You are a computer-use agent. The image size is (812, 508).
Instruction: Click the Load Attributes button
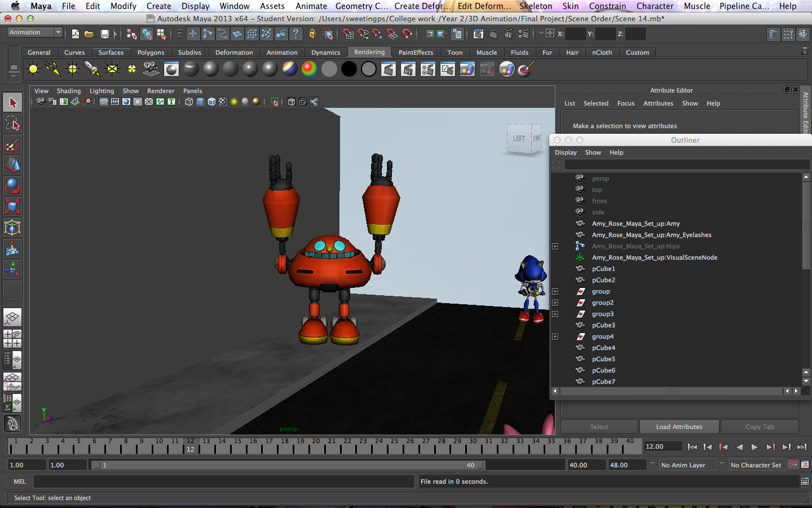[679, 427]
